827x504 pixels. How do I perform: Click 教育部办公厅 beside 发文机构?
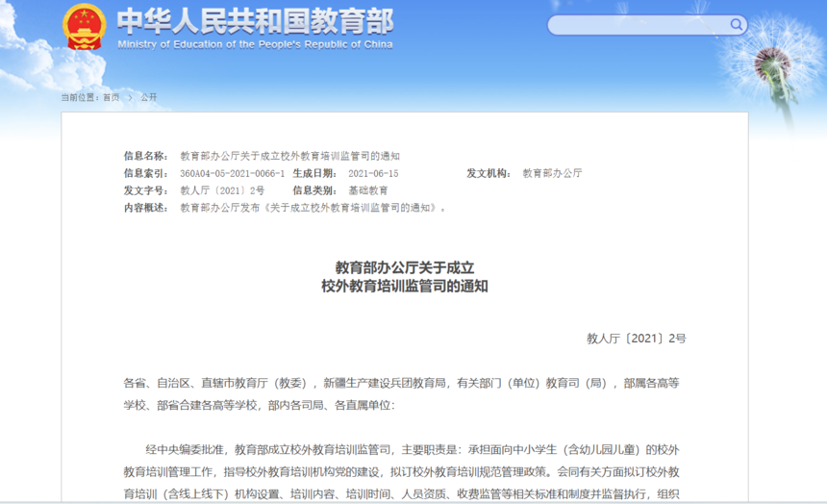coord(552,173)
